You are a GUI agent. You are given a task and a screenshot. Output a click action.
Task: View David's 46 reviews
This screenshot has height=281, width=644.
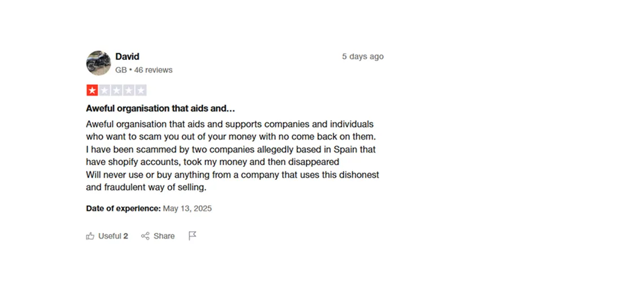153,70
